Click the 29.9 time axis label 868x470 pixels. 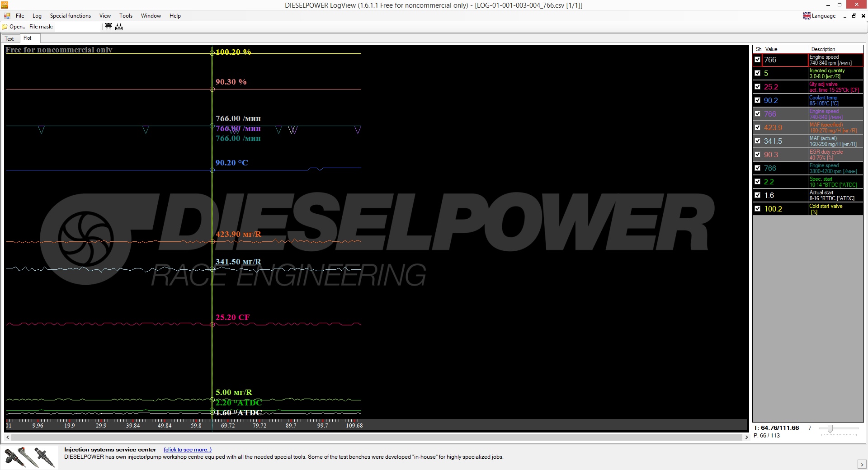[101, 426]
